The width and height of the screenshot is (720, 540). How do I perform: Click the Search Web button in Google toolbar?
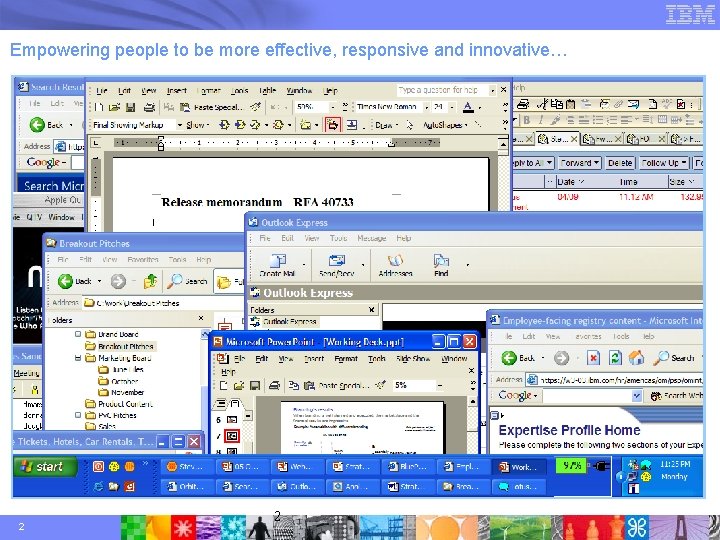[x=676, y=396]
